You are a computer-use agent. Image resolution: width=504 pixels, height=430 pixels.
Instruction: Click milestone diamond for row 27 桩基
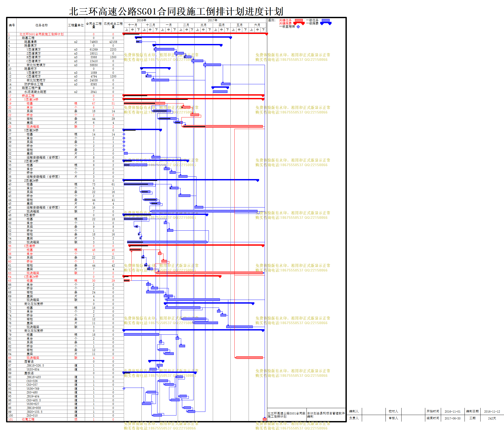(124, 134)
